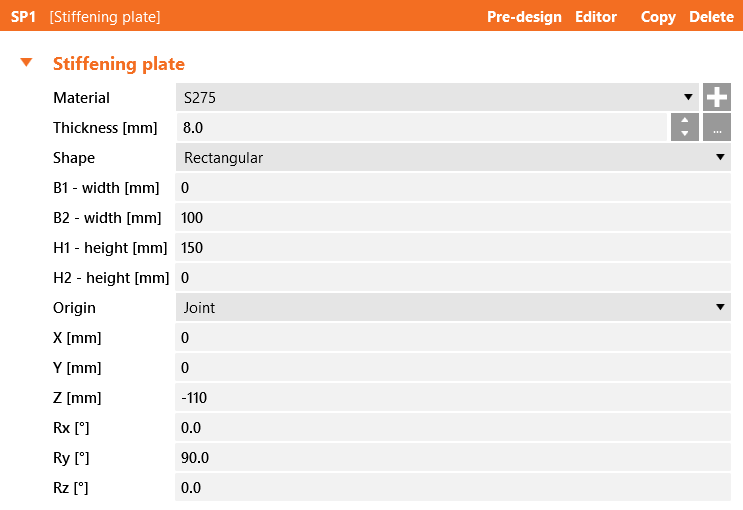Edit the B1 - width field

pyautogui.click(x=452, y=187)
